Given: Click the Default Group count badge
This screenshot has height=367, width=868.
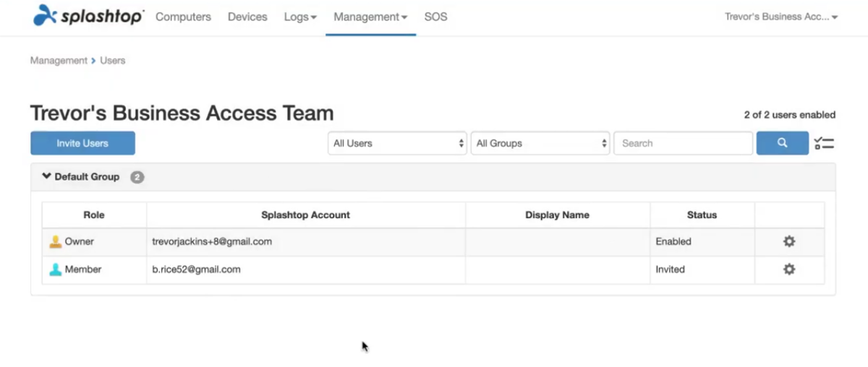Looking at the screenshot, I should [x=137, y=177].
